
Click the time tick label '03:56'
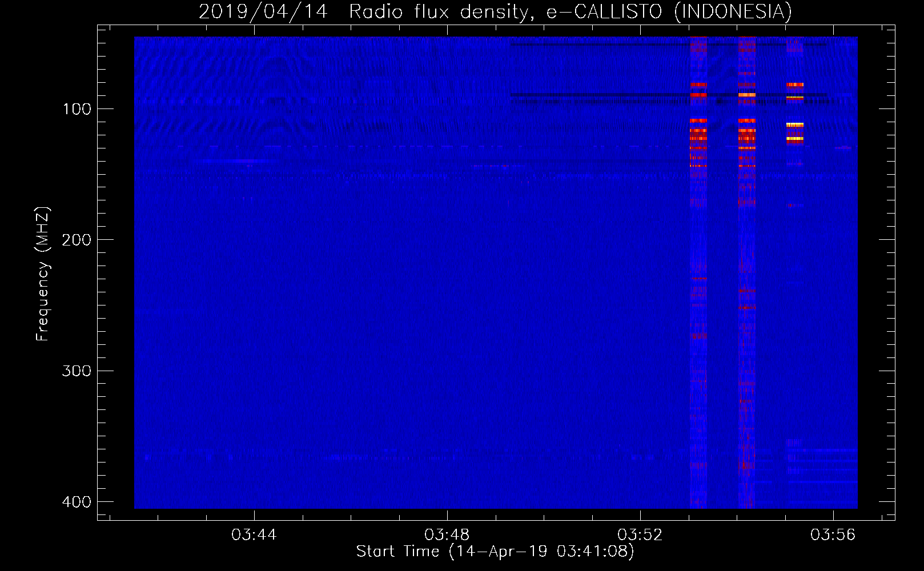coord(833,535)
